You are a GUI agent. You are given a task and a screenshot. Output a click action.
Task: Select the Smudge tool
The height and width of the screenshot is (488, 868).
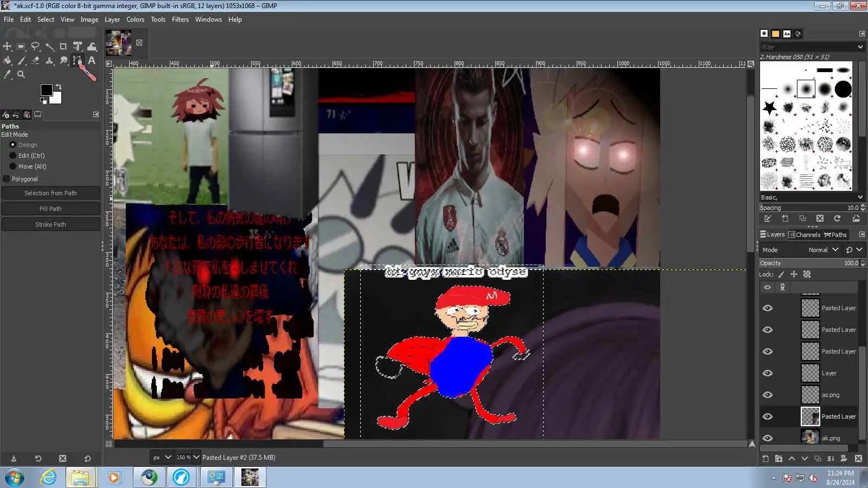pyautogui.click(x=63, y=61)
